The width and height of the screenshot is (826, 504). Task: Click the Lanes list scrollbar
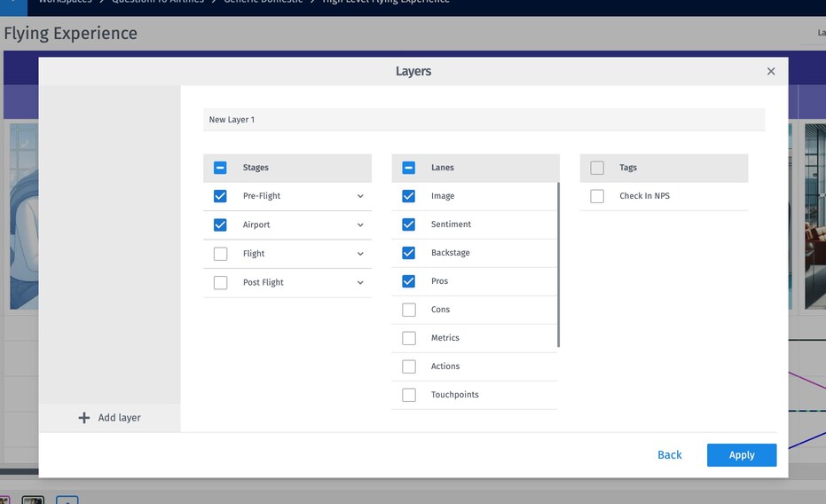pyautogui.click(x=558, y=265)
